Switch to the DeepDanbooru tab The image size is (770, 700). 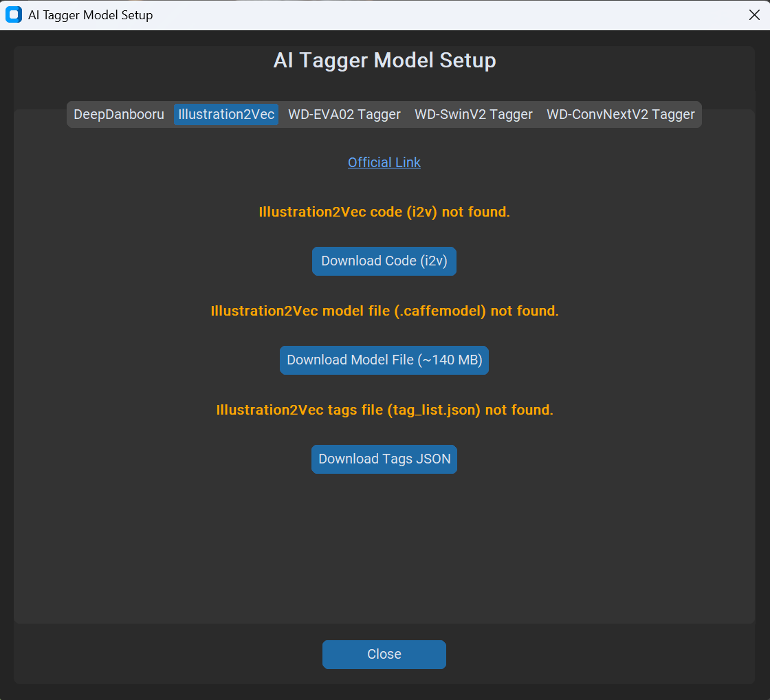[x=119, y=114]
